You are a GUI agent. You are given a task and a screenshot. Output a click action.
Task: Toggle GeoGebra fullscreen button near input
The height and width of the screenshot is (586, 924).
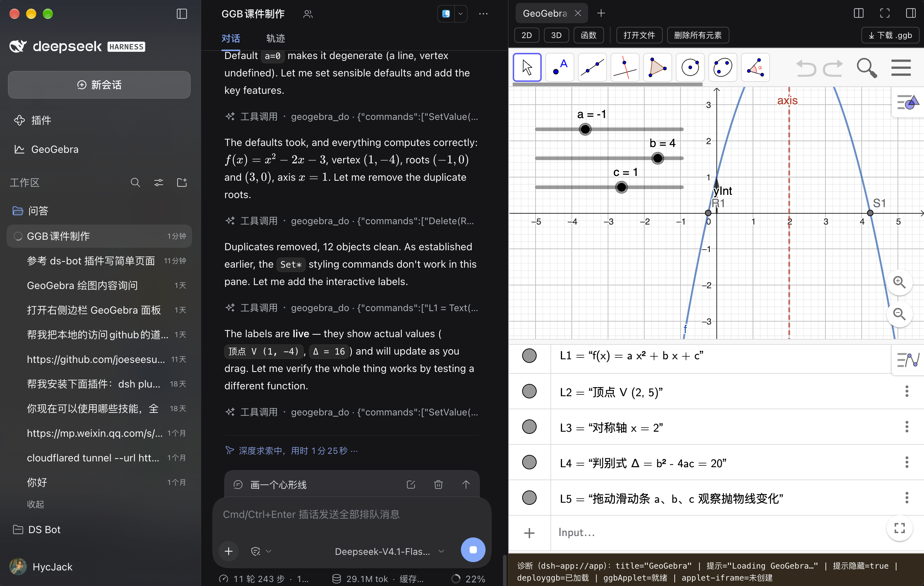(899, 528)
